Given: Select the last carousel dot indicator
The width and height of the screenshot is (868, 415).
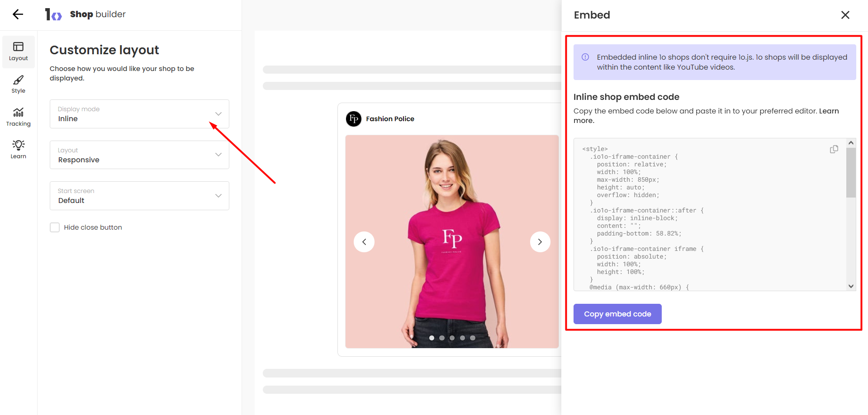Looking at the screenshot, I should click(473, 338).
